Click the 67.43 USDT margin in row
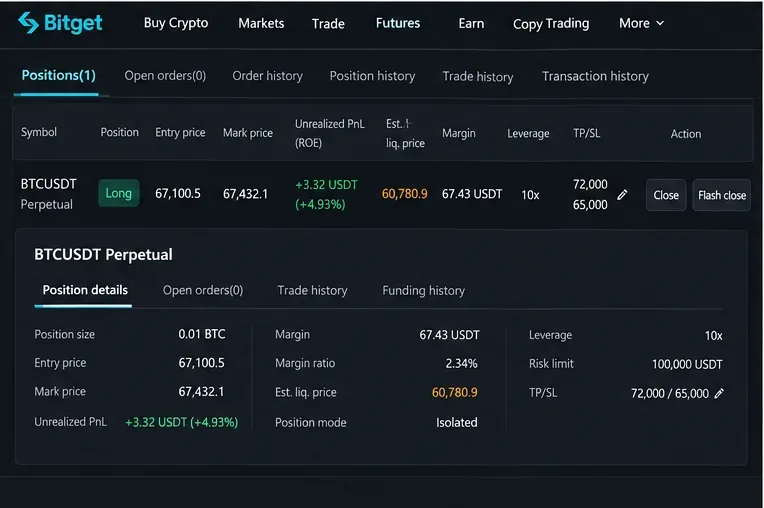764x508 pixels. click(472, 194)
